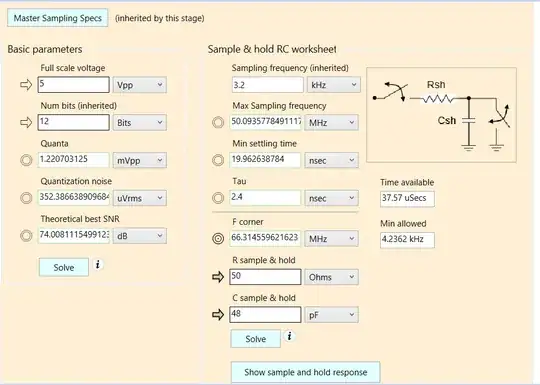Select the Quanta radio button
Image resolution: width=540 pixels, height=385 pixels.
(26, 160)
